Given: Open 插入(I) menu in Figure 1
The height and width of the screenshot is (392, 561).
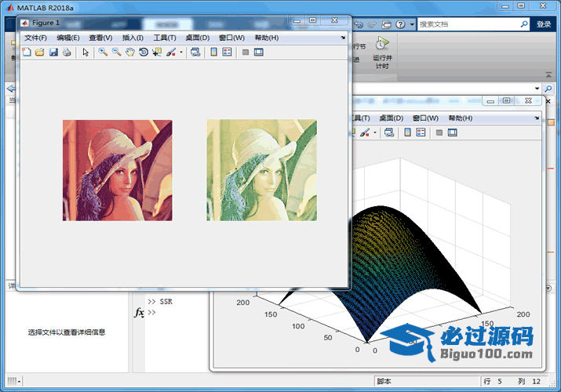Looking at the screenshot, I should (133, 38).
